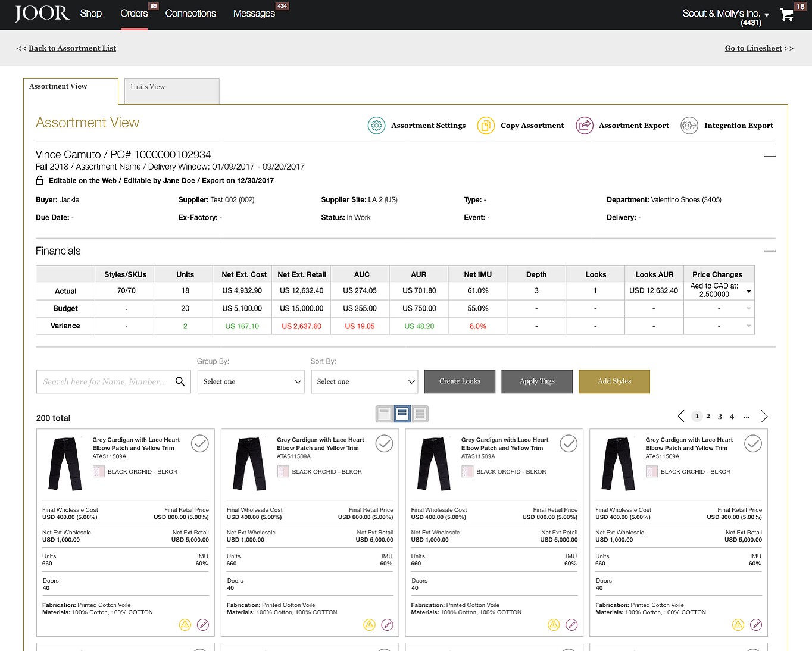Click Black Orchid swatch on first card
This screenshot has height=651, width=812.
coord(99,472)
